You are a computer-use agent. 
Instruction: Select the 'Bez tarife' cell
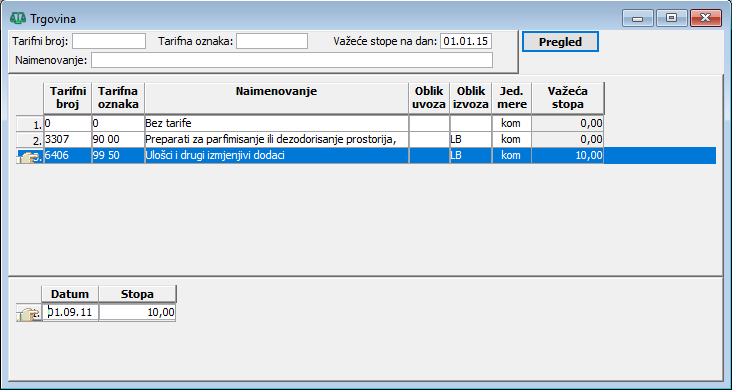(277, 124)
